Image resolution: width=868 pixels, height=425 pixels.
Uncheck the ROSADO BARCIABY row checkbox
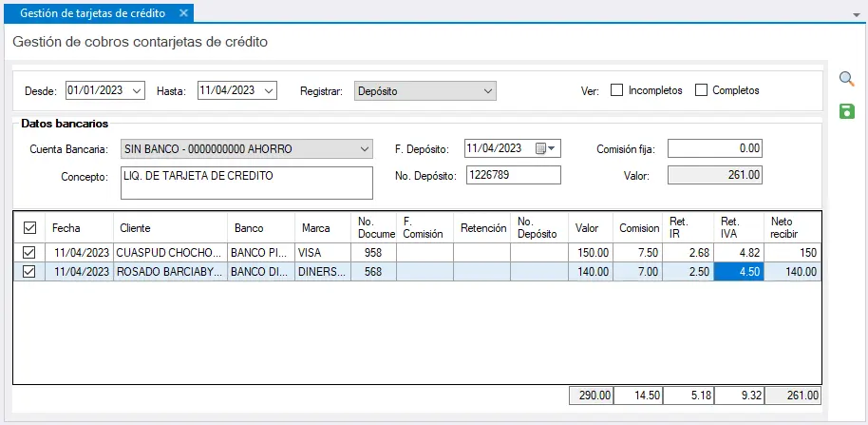pyautogui.click(x=28, y=272)
